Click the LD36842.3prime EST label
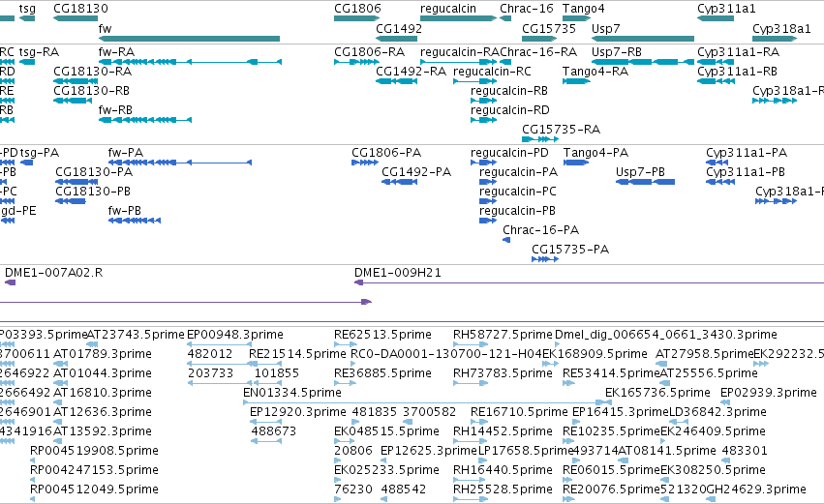Image resolution: width=824 pixels, height=504 pixels. [x=717, y=412]
